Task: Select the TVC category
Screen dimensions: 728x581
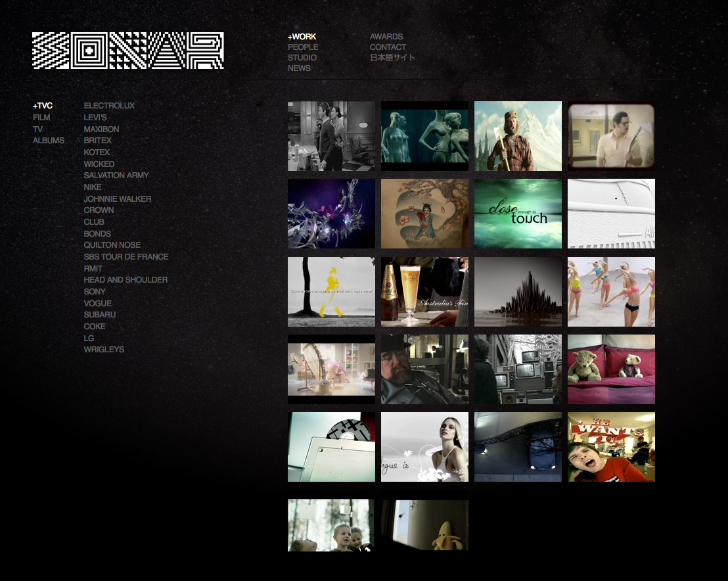Action: click(43, 106)
